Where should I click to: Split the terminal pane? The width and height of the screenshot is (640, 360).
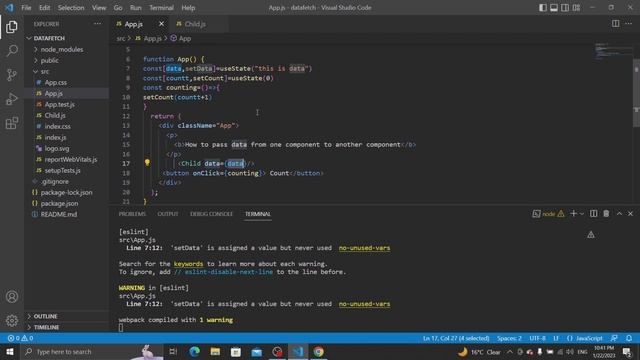click(593, 213)
